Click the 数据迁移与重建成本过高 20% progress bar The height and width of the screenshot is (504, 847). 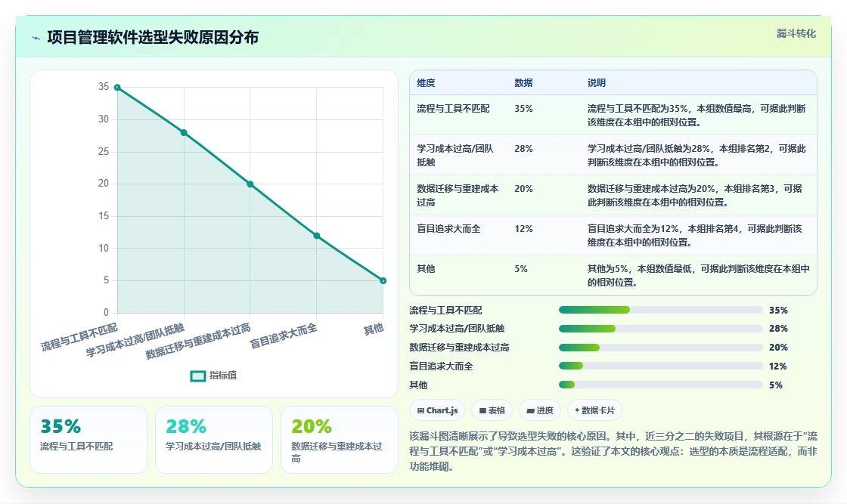click(661, 348)
